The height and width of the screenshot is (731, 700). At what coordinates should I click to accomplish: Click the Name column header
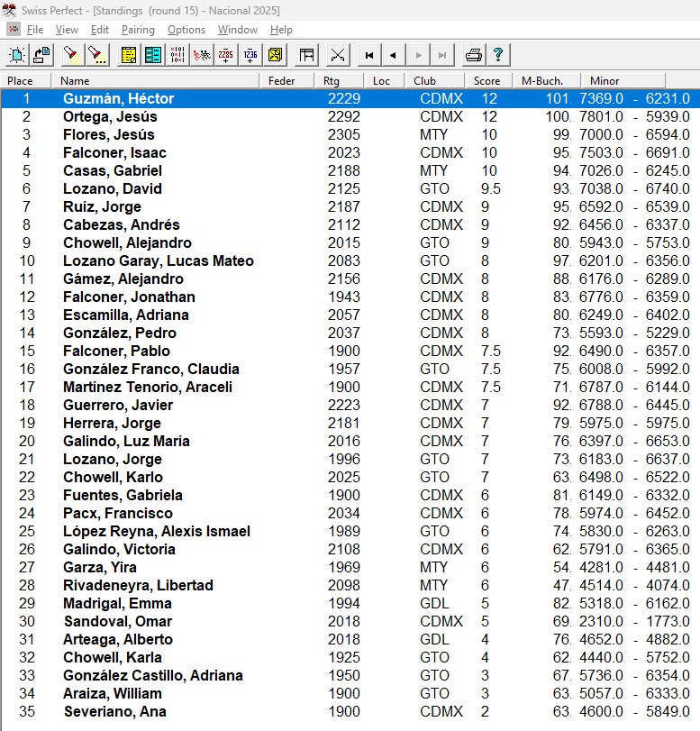pyautogui.click(x=155, y=80)
